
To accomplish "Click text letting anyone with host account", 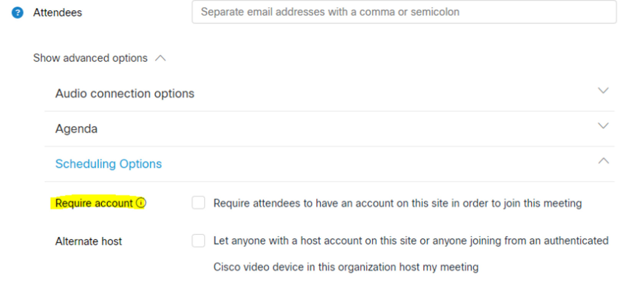I will click(x=411, y=241).
